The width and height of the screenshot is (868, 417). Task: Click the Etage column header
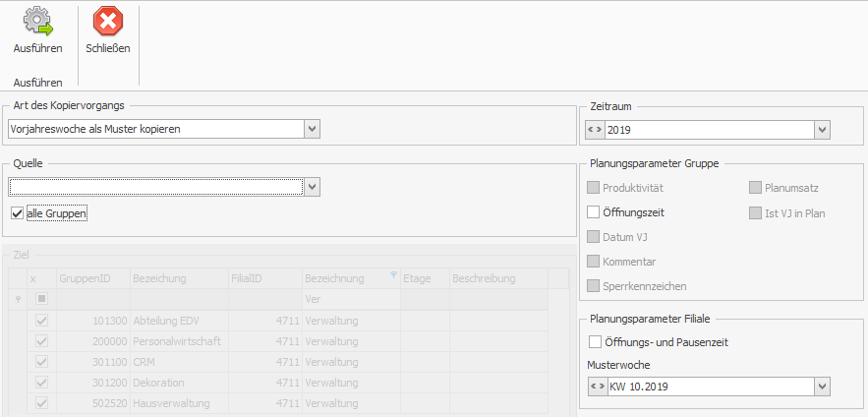423,278
